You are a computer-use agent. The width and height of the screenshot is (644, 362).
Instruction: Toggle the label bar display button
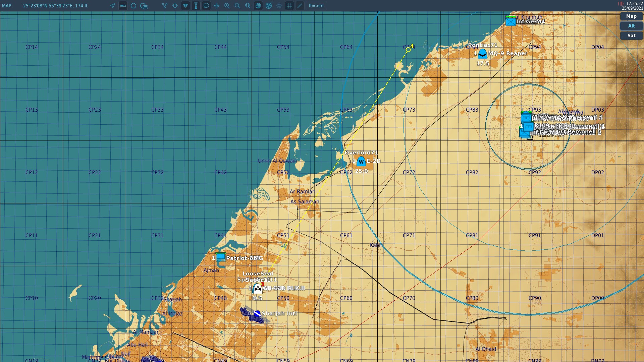tap(123, 6)
